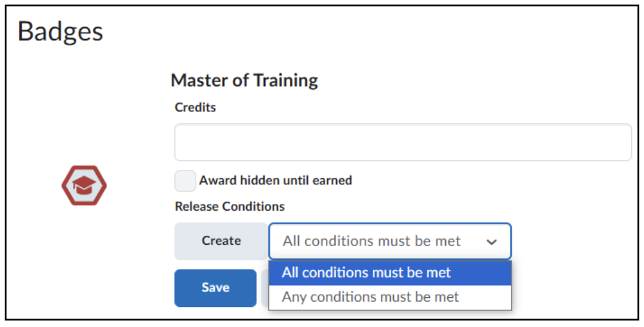Save the Master of Training badge
644x327 pixels.
pyautogui.click(x=216, y=288)
